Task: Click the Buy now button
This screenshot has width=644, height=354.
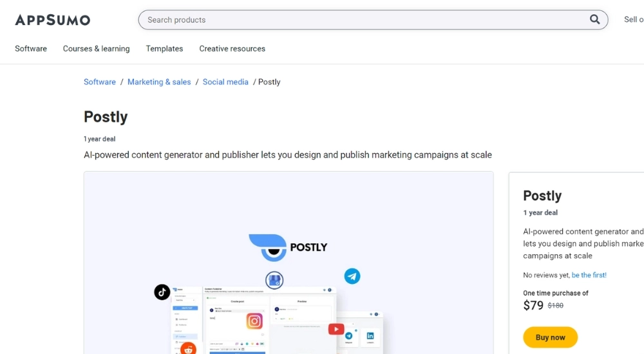Action: 551,337
